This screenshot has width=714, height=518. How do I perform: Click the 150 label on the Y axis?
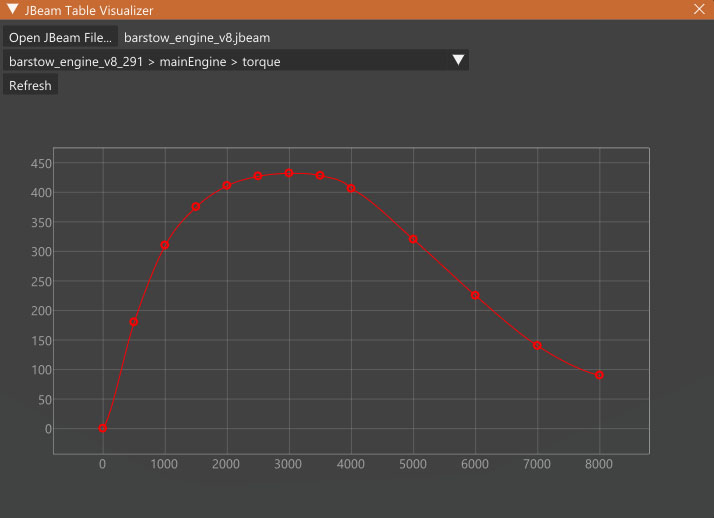pyautogui.click(x=41, y=340)
